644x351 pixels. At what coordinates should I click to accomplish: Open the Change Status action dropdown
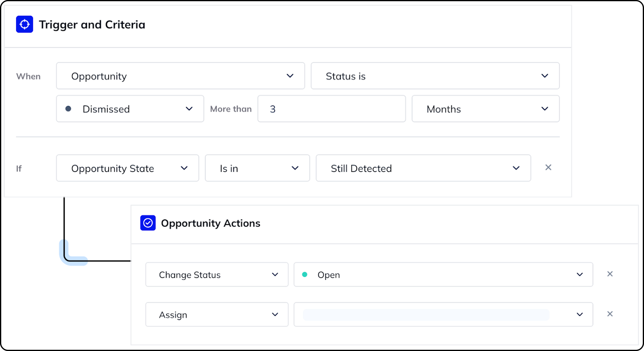coord(217,275)
